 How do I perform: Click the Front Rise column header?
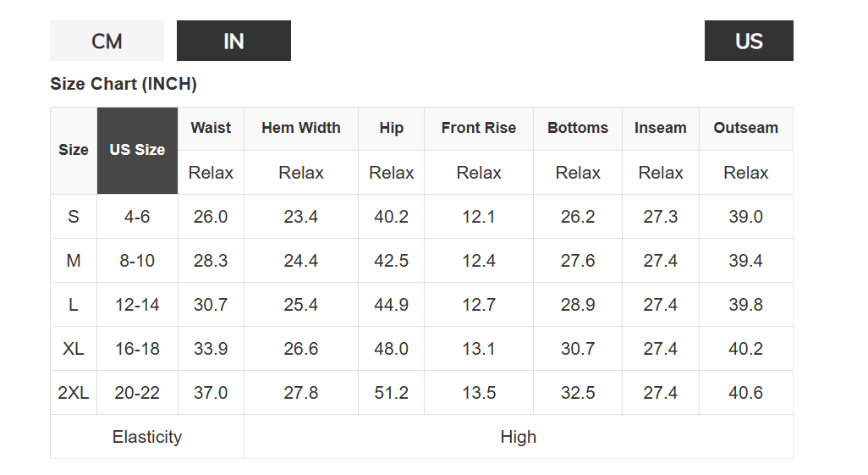479,128
